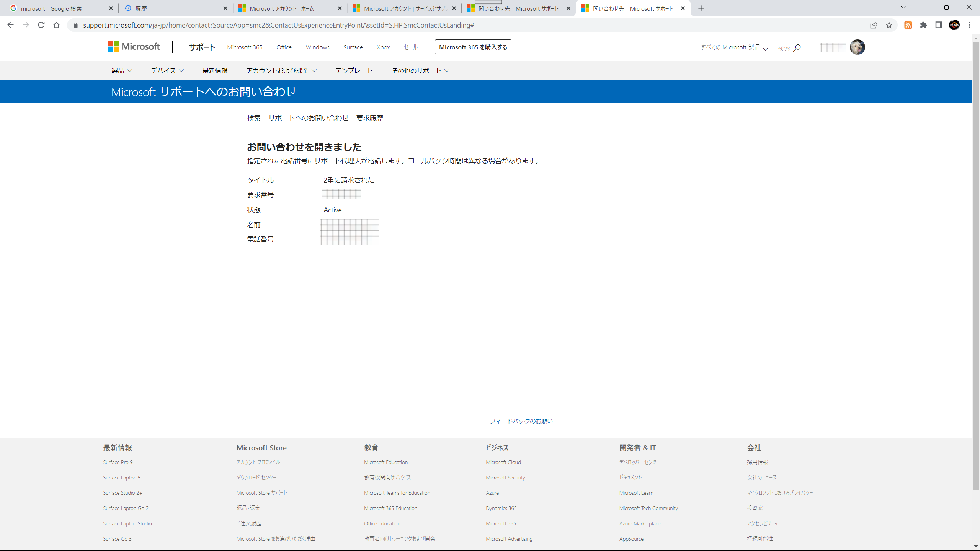The image size is (980, 551).
Task: Open Surface Laptop 5 footer link
Action: click(121, 478)
